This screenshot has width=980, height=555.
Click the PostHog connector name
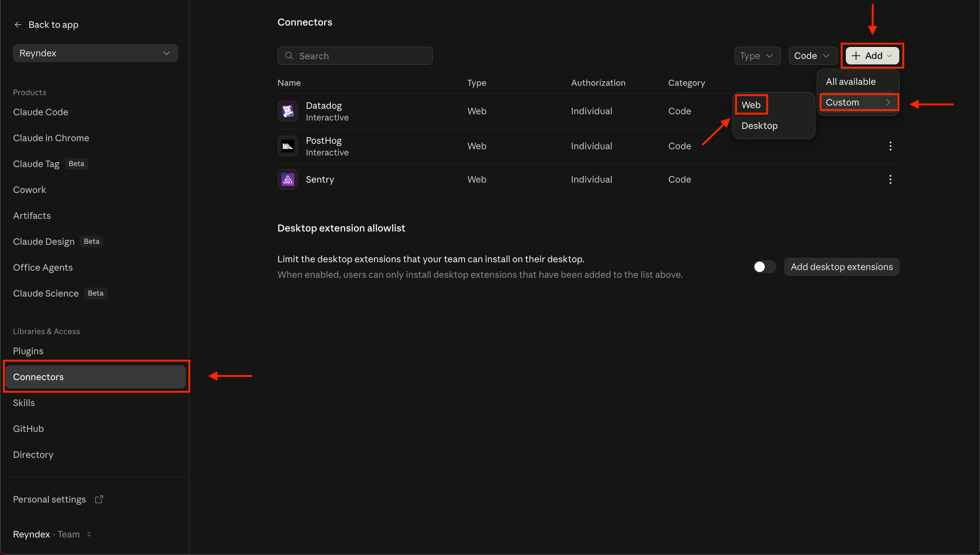click(323, 141)
